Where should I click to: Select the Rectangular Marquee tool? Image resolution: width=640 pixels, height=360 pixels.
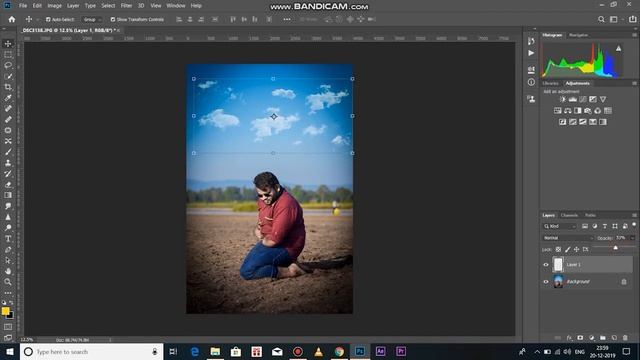coord(8,54)
